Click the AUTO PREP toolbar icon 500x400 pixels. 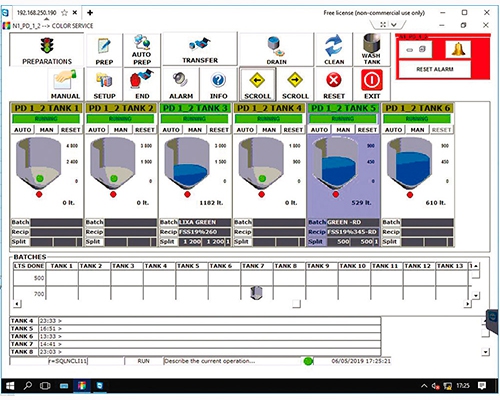142,43
